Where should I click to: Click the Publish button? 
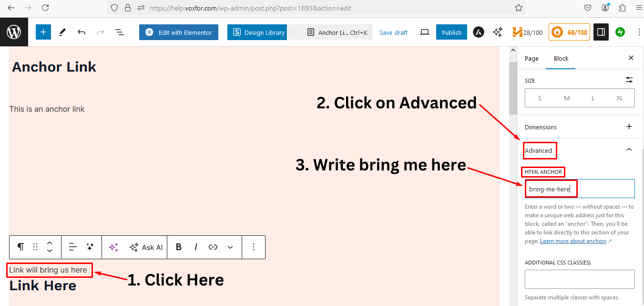click(451, 32)
